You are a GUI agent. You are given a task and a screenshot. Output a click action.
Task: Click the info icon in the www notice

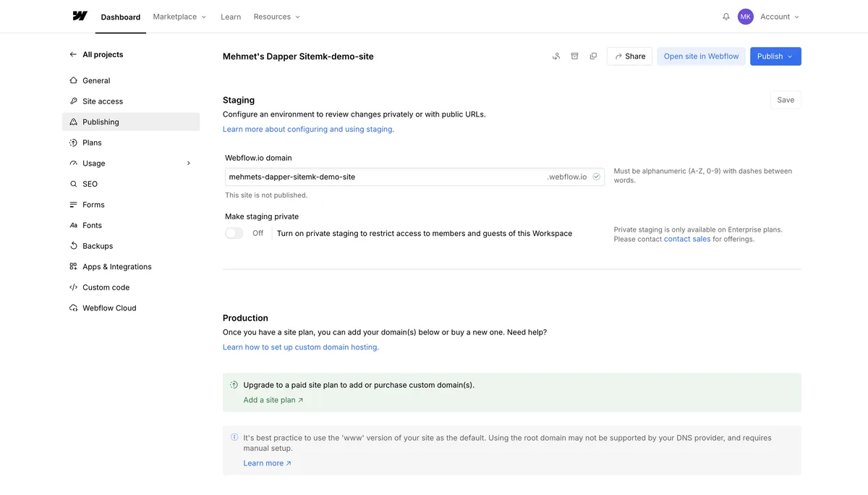[x=234, y=437]
